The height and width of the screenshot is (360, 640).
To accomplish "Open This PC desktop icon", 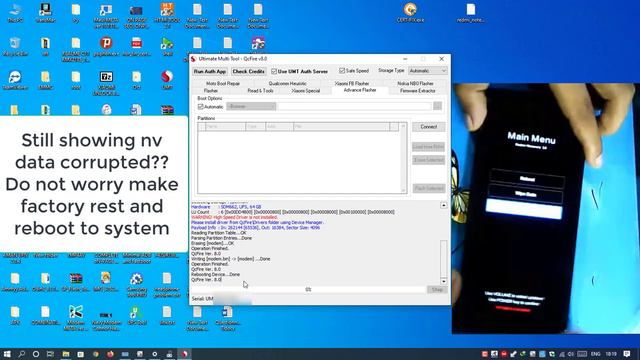I will pyautogui.click(x=15, y=12).
